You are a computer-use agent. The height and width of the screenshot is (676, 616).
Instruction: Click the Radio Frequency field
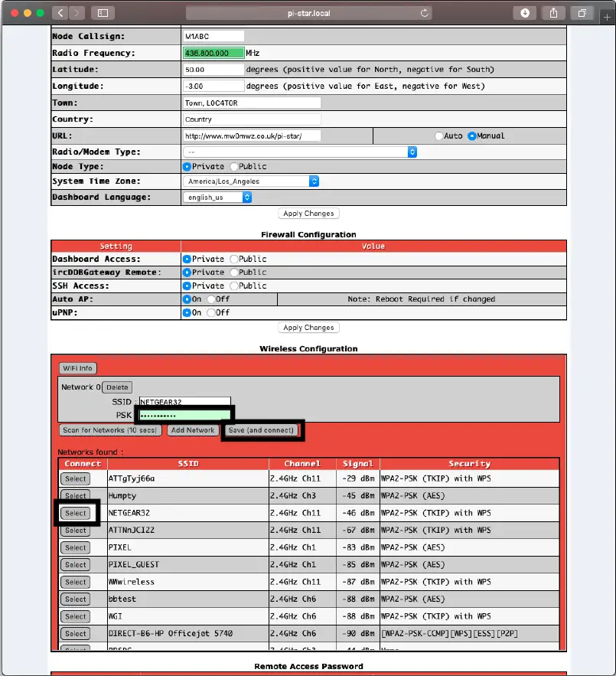tap(213, 53)
